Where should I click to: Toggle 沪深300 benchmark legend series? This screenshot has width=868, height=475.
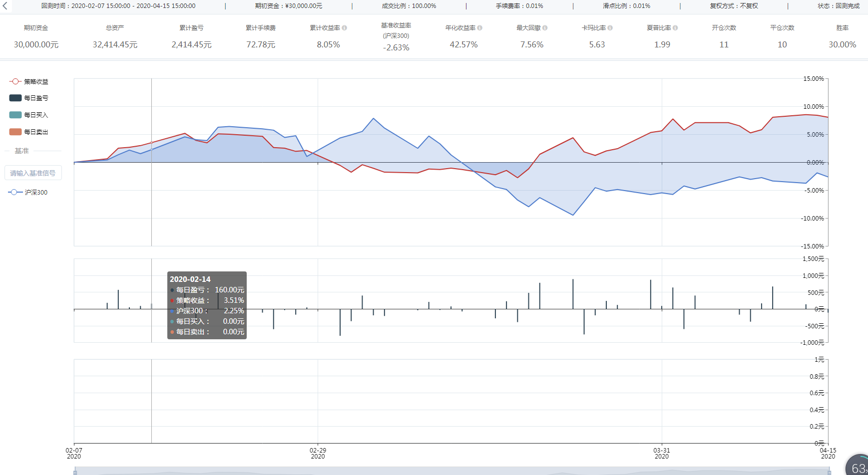pos(28,192)
